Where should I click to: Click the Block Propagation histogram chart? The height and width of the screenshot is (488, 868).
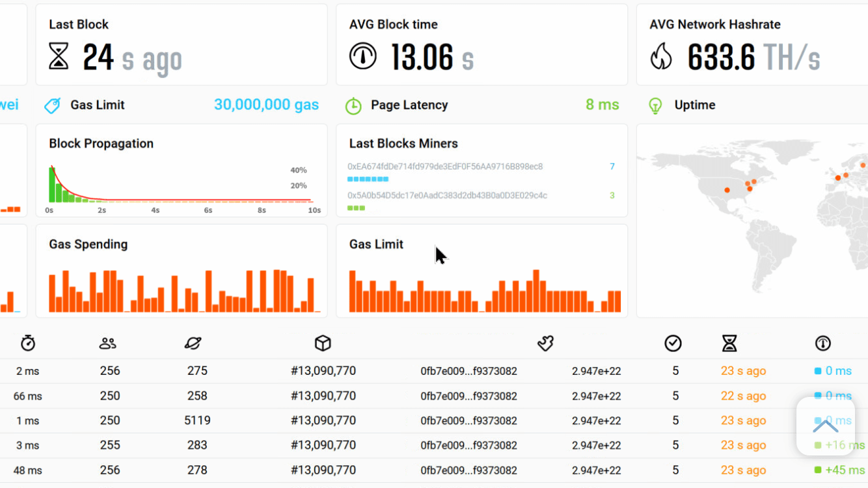pos(182,185)
